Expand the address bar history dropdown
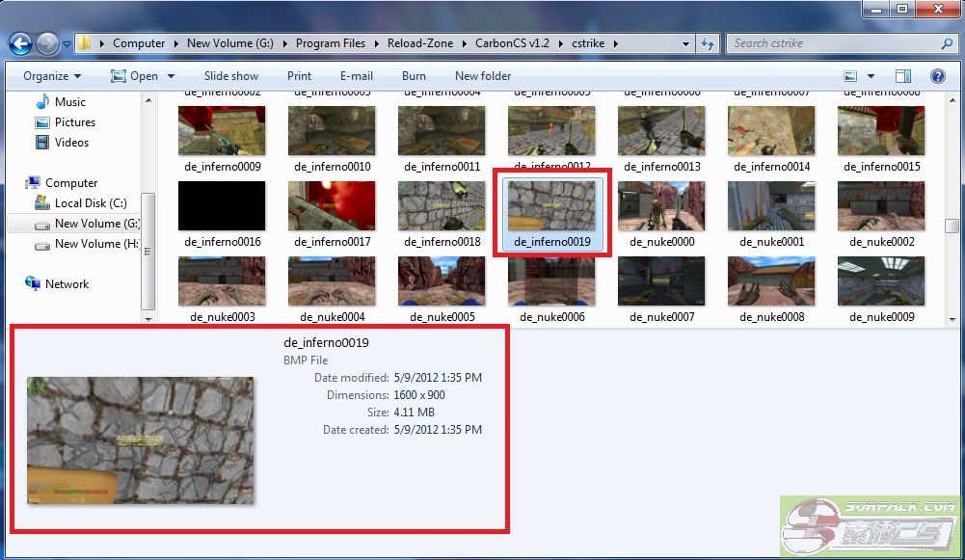This screenshot has height=560, width=965. pyautogui.click(x=685, y=43)
